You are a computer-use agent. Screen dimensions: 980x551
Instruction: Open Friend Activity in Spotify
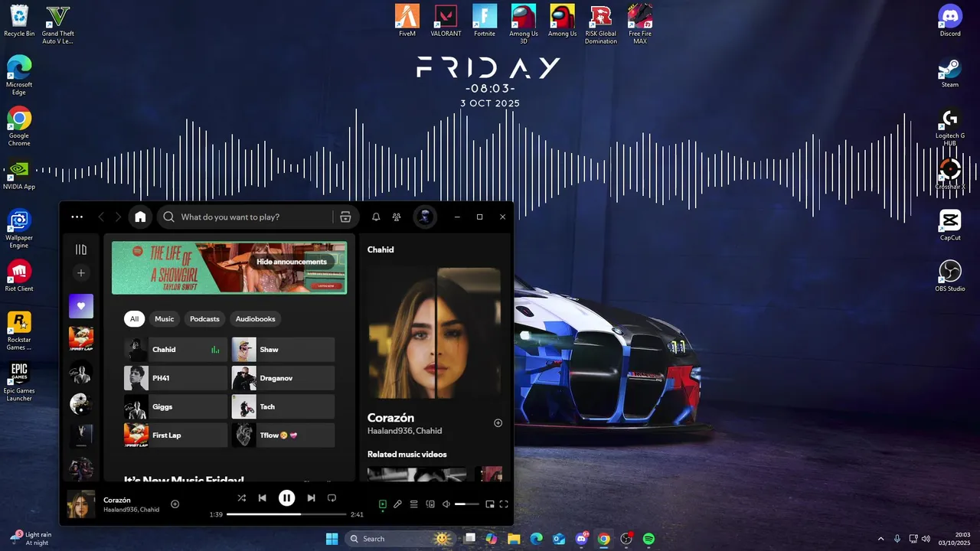tap(397, 217)
